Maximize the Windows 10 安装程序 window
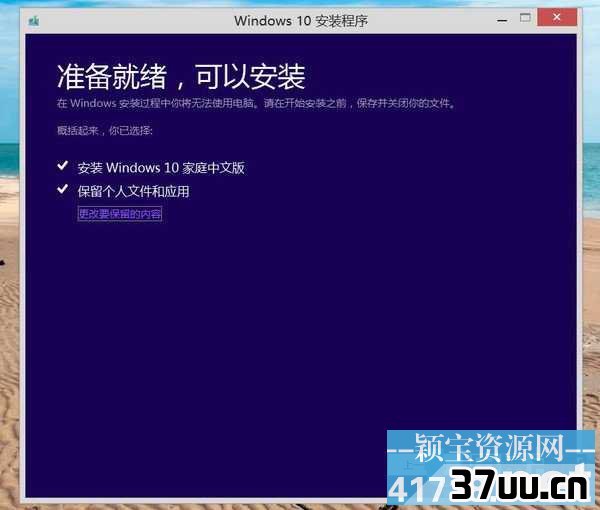The height and width of the screenshot is (510, 600). tap(525, 18)
